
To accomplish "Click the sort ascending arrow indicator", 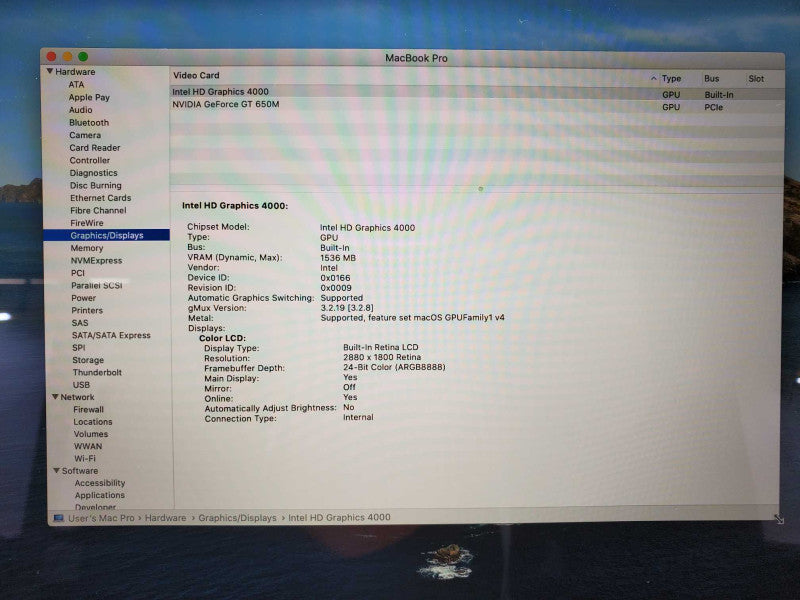I will coord(654,79).
